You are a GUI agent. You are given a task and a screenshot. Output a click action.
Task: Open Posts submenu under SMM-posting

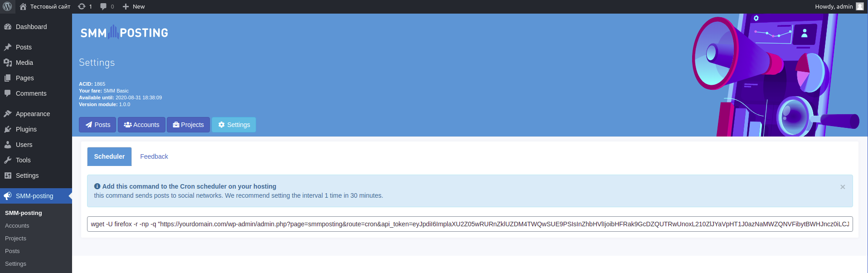[x=12, y=251]
